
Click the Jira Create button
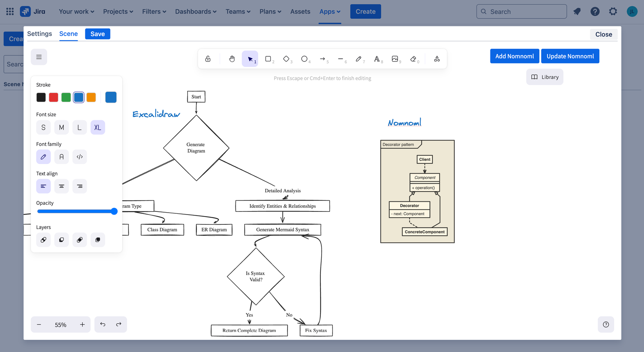pyautogui.click(x=365, y=11)
